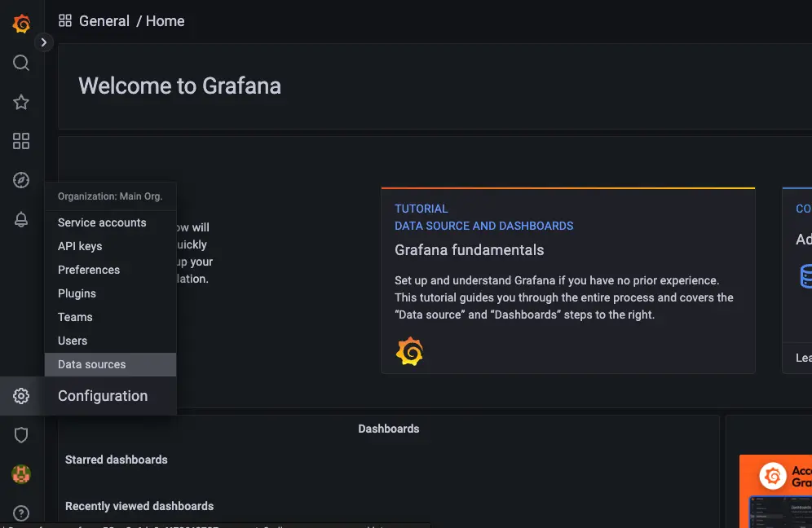Viewport: 812px width, 528px height.
Task: Open the Search dashboards magnifier icon
Action: [x=21, y=63]
